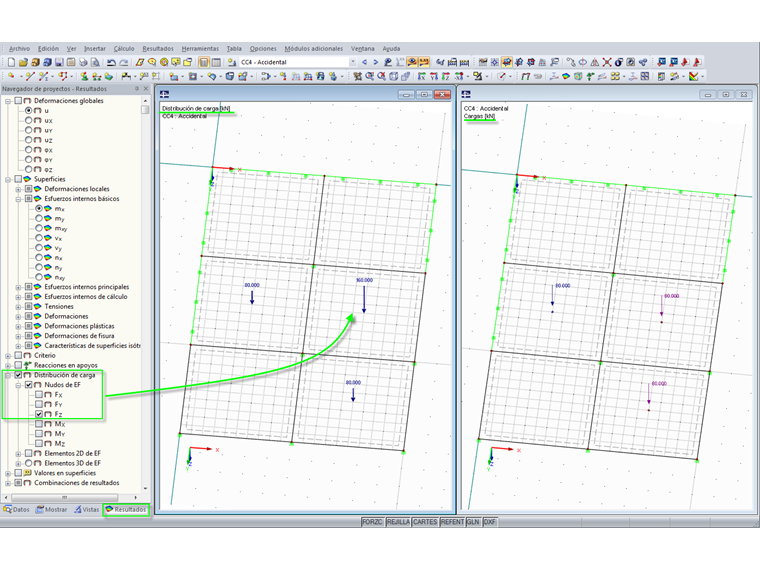Toggle the navigator panel icon in the toolbar

[204, 62]
